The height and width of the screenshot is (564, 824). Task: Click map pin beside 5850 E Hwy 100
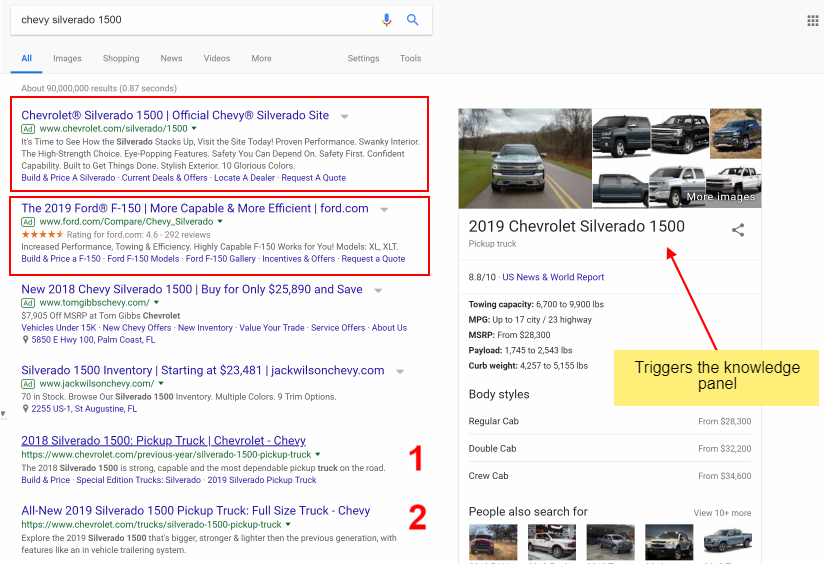pos(25,340)
